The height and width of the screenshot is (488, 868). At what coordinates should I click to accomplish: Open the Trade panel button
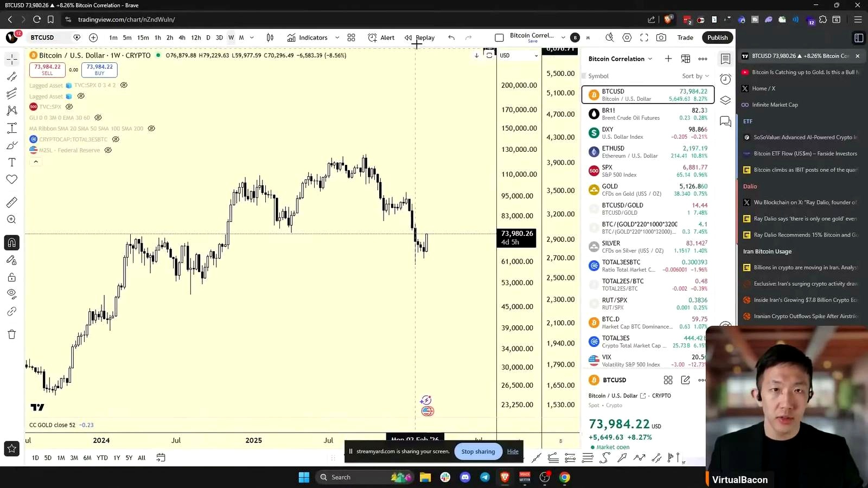click(x=685, y=37)
